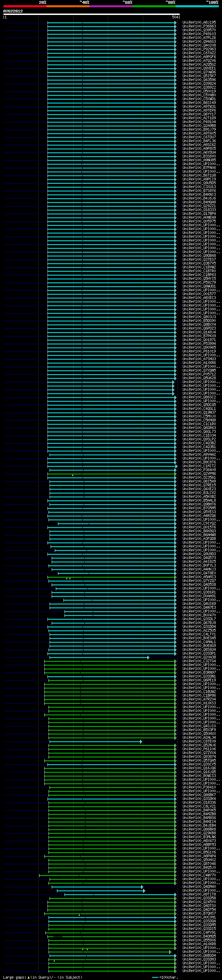
Task: Click label UniRef100_P36409
Action: coord(199,470)
